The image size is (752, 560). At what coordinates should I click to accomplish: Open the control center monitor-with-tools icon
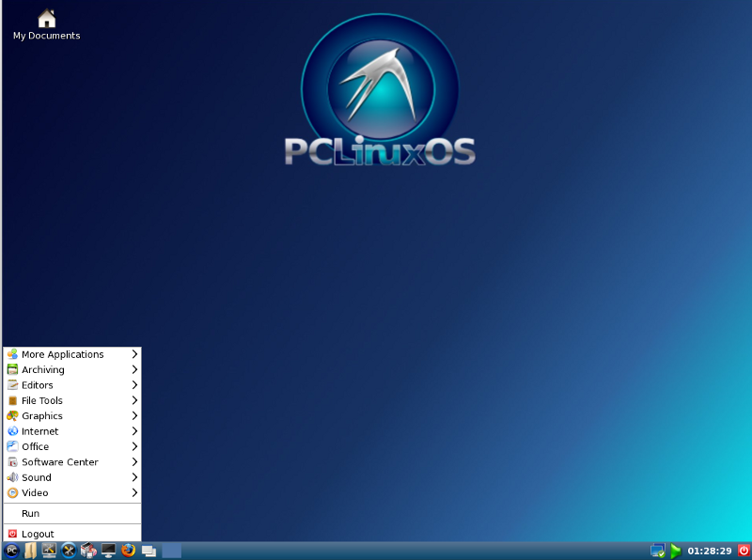click(49, 551)
